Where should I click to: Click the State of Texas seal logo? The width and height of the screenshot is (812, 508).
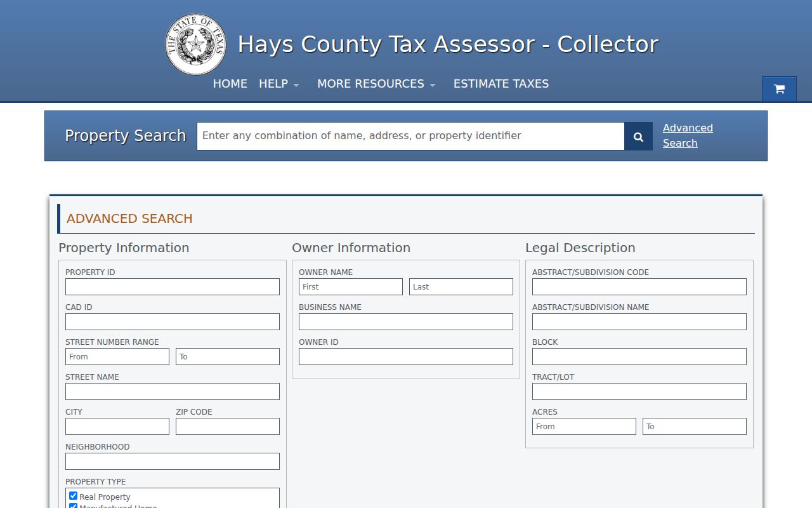coord(196,44)
